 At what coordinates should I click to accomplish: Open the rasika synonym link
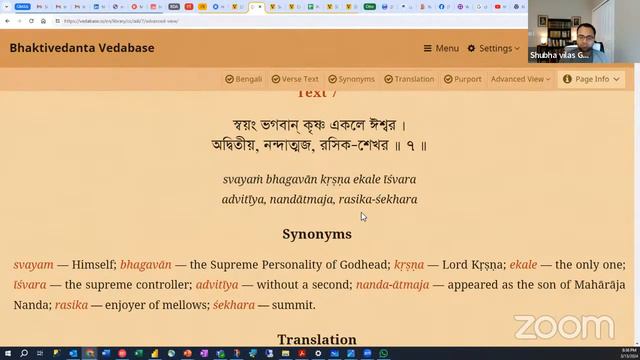point(71,305)
